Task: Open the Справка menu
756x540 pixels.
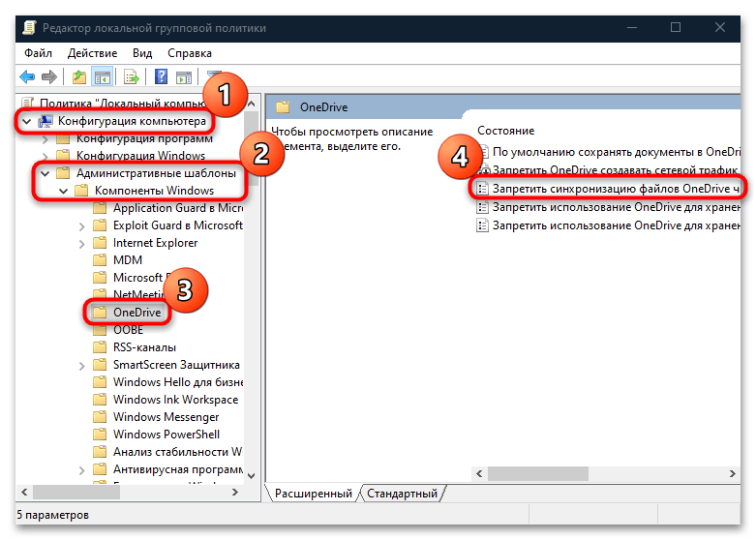Action: point(190,53)
